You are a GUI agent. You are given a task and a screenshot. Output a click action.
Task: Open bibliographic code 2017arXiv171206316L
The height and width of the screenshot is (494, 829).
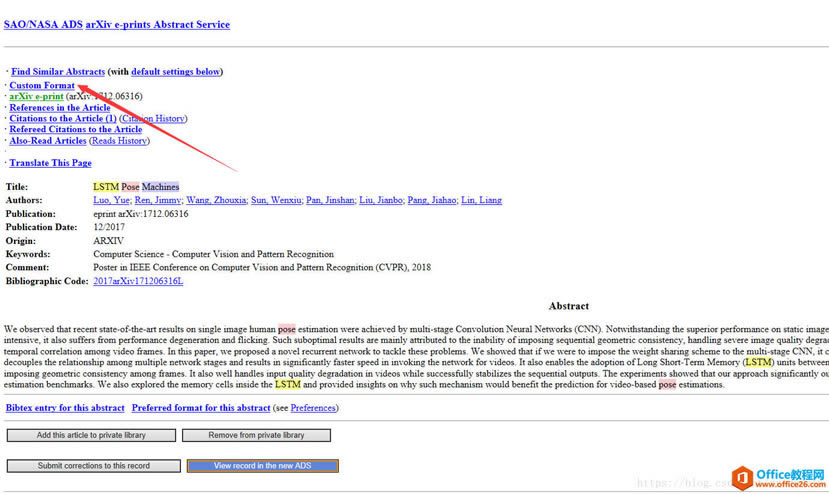tap(138, 281)
